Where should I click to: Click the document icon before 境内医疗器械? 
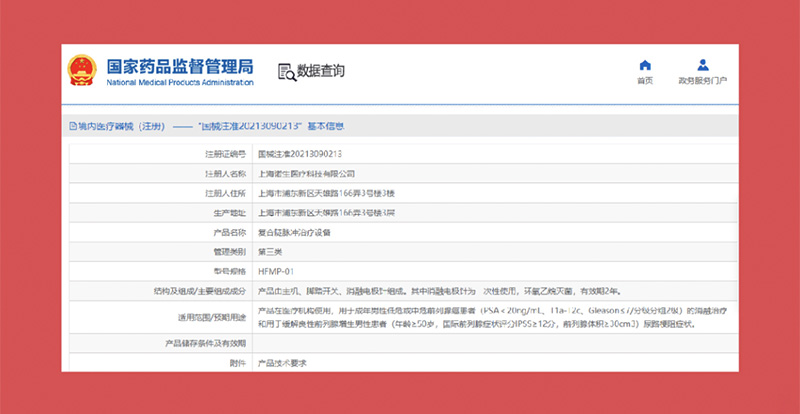71,127
